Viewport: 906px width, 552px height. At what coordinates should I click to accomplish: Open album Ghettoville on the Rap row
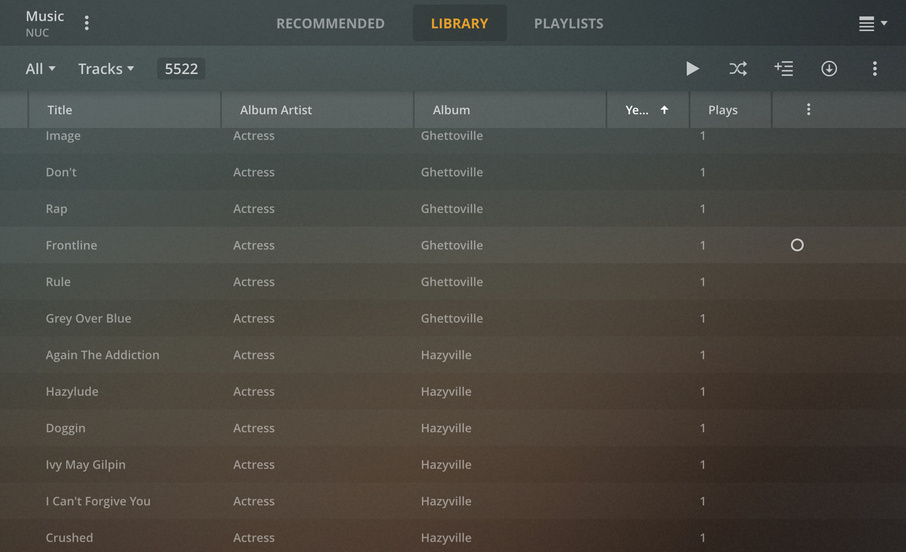[x=451, y=209]
